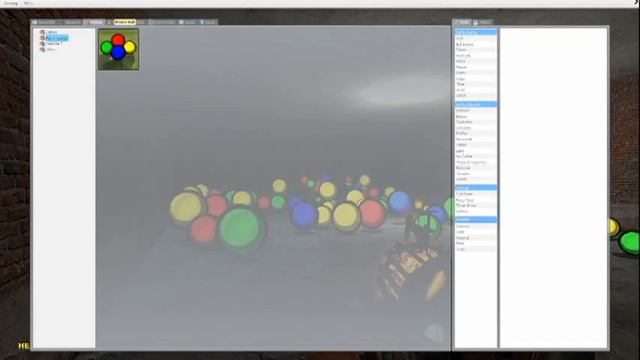Image resolution: width=640 pixels, height=360 pixels.
Task: Choose the No Collide tool
Action: pyautogui.click(x=476, y=156)
